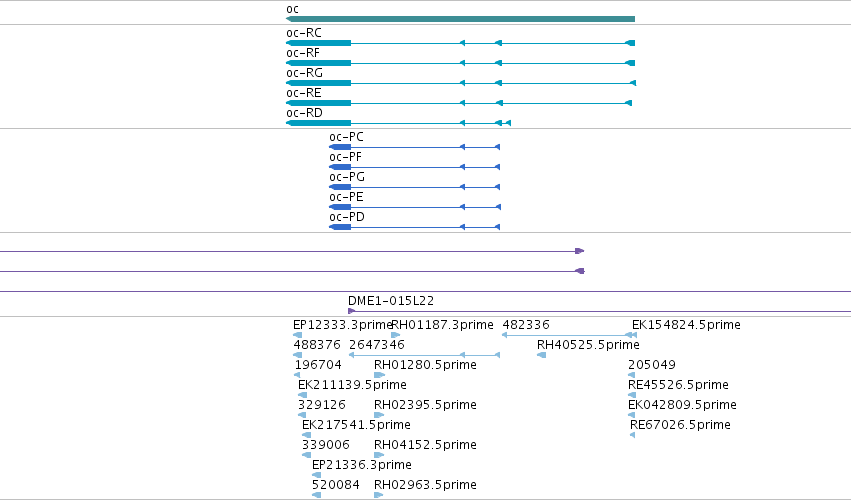This screenshot has width=851, height=500.
Task: Select the oc-RF transcript label
Action: (x=303, y=53)
